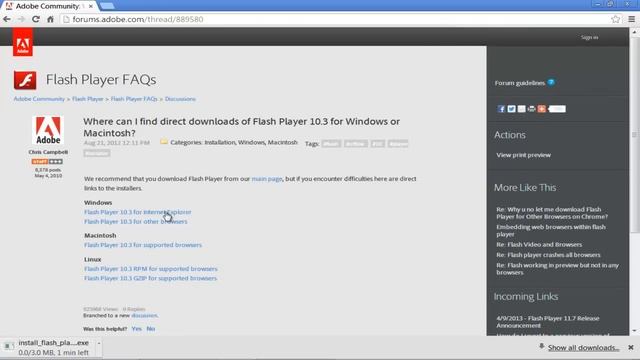Bookmark this page with the star icon
Screen dimensions: 640x360
click(616, 19)
